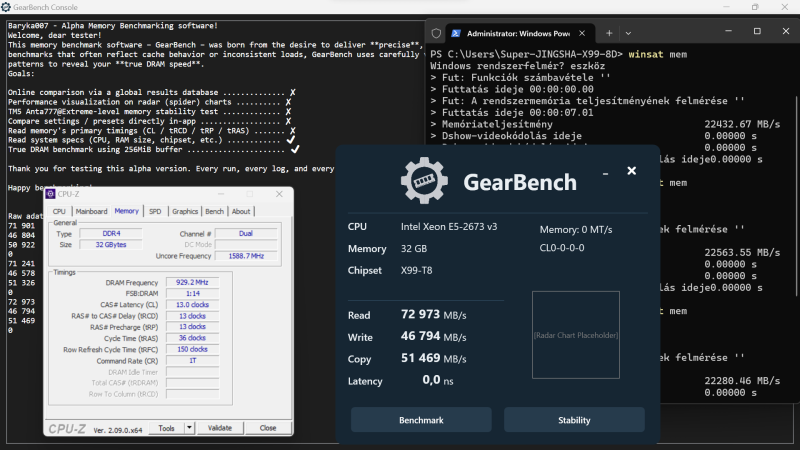Minimize the GearBench widget window

pyautogui.click(x=605, y=174)
